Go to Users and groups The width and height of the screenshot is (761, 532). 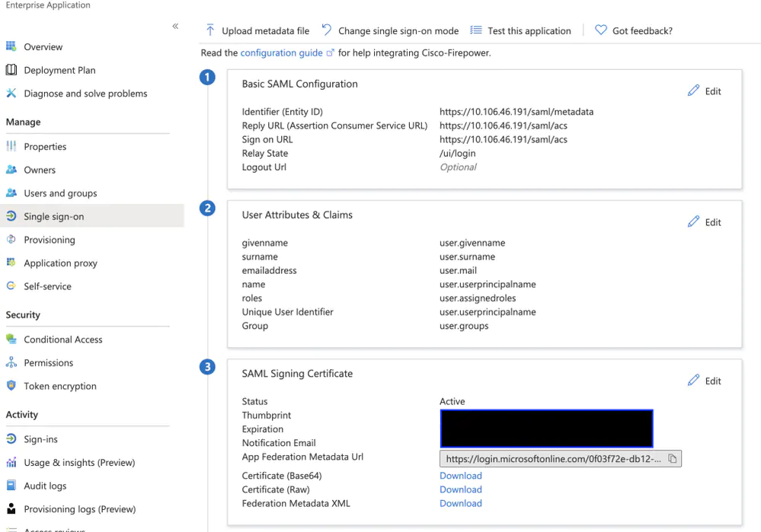tap(61, 193)
